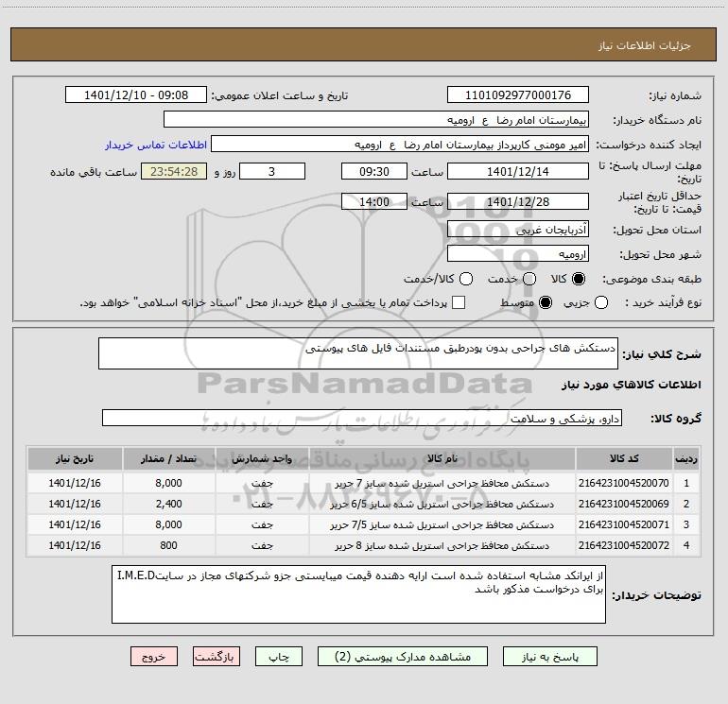Select the کالا/خدمت radio button

point(466,279)
